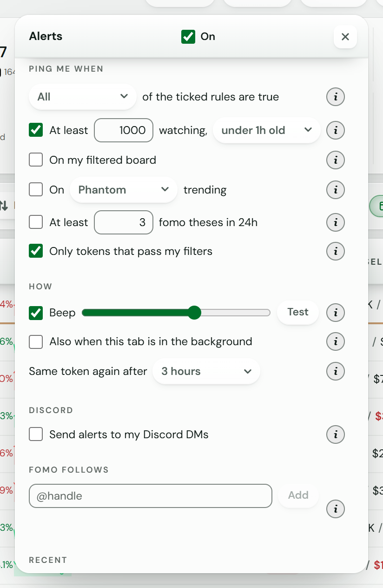This screenshot has width=383, height=588.
Task: Show info for 'Same token again after' setting
Action: (x=336, y=371)
